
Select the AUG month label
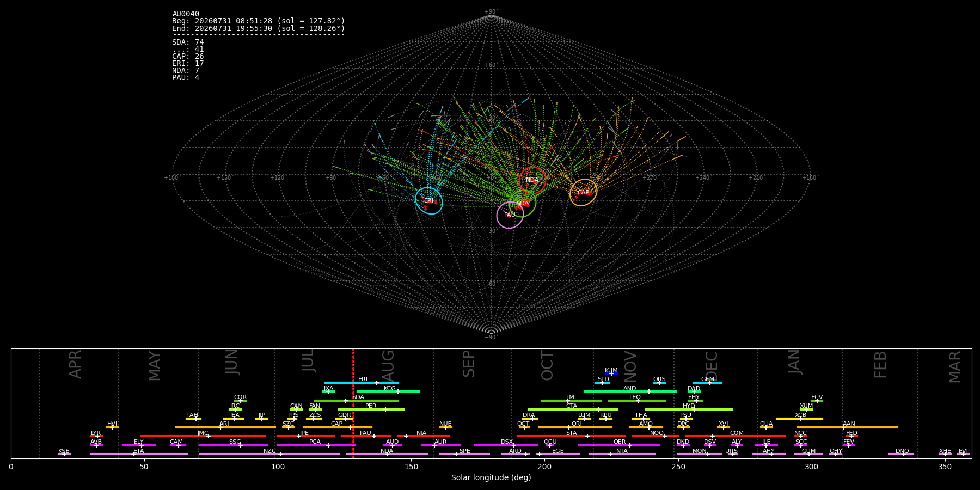[x=388, y=366]
